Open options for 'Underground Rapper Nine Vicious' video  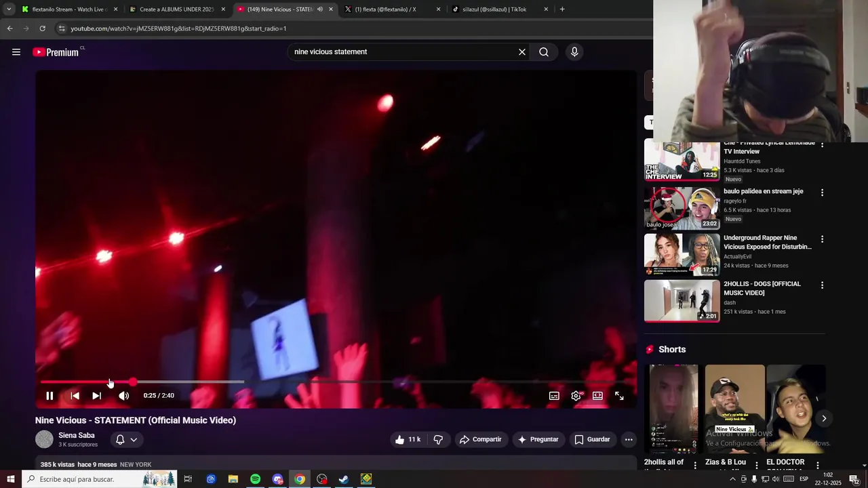(822, 239)
